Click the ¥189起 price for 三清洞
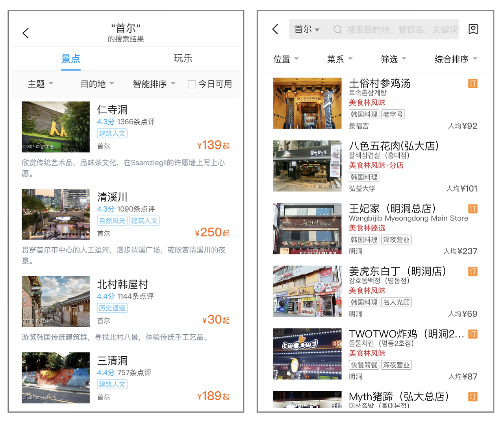The height and width of the screenshot is (422, 504). 213,396
